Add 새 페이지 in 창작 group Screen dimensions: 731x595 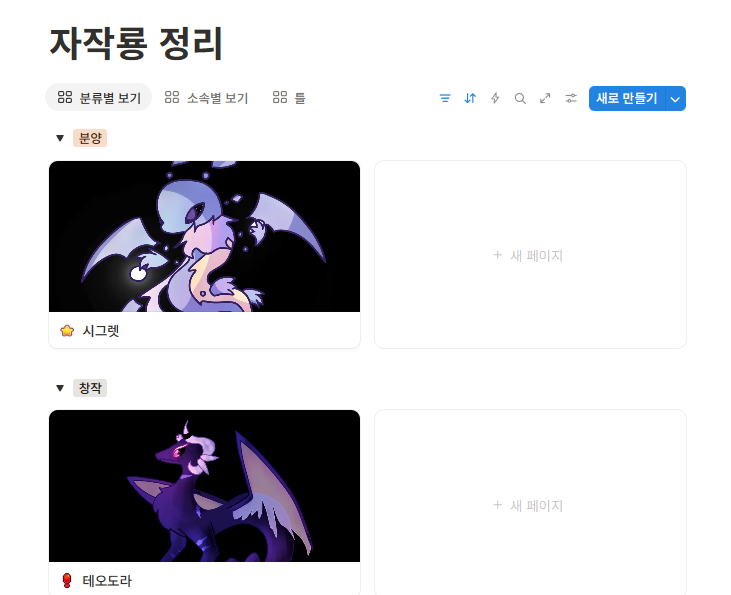pos(530,504)
